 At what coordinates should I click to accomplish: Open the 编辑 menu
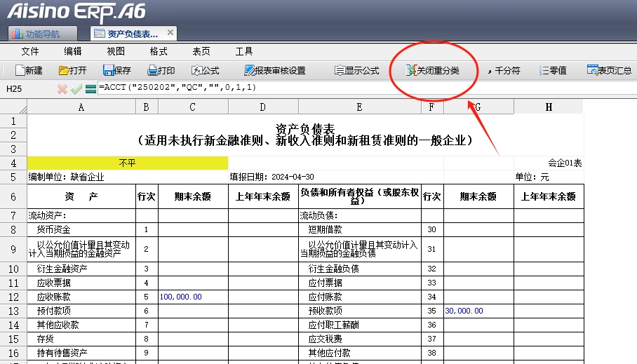[x=73, y=51]
